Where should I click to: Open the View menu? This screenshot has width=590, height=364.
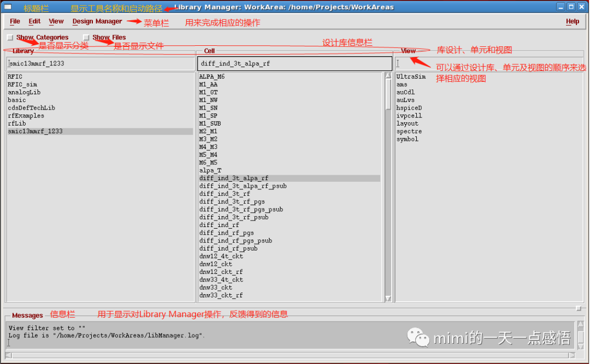[x=56, y=21]
